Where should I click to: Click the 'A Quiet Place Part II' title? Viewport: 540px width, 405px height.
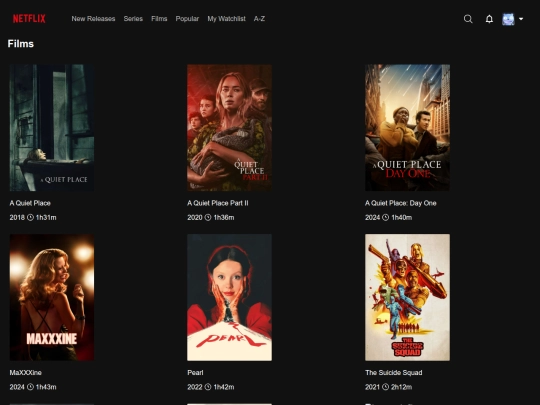(218, 203)
